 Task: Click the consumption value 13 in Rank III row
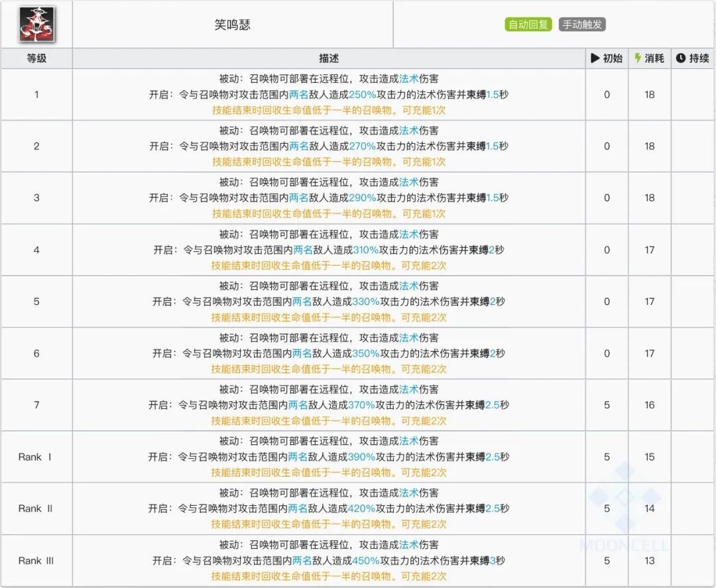[649, 560]
